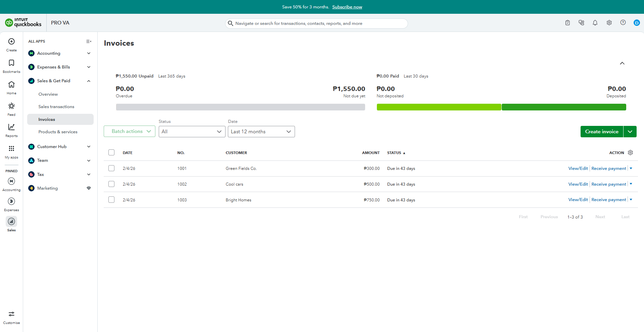Select Invoices in the sidebar
Viewport: 644px width, 332px height.
coord(60,120)
